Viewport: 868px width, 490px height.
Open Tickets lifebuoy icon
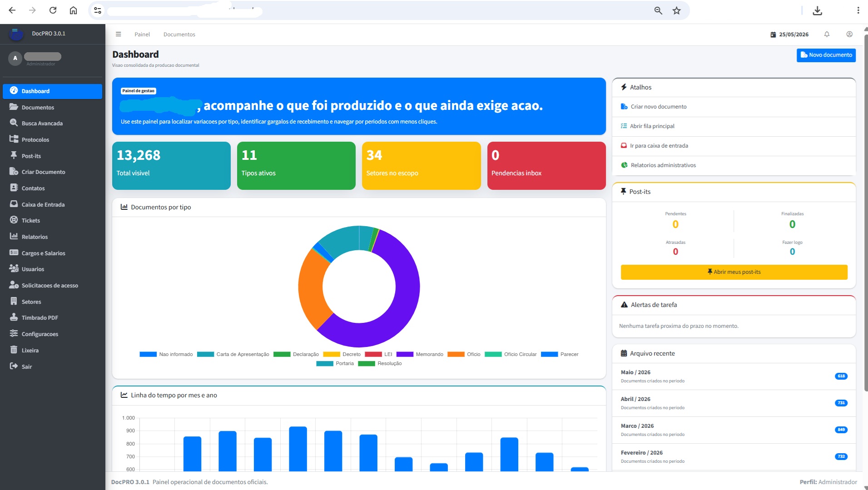pos(14,220)
